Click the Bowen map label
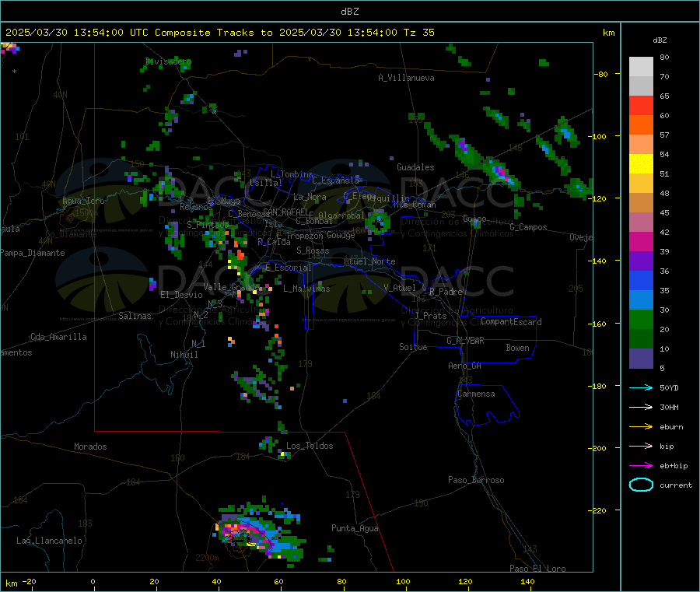The image size is (700, 592). tap(517, 348)
